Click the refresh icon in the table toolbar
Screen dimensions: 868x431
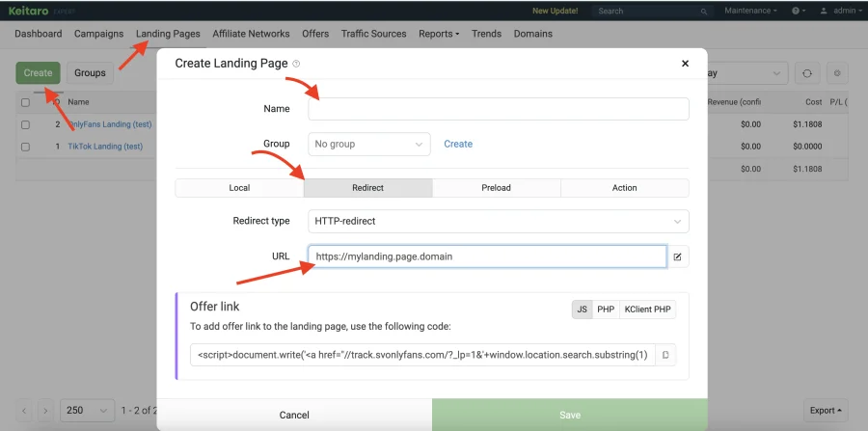click(806, 73)
